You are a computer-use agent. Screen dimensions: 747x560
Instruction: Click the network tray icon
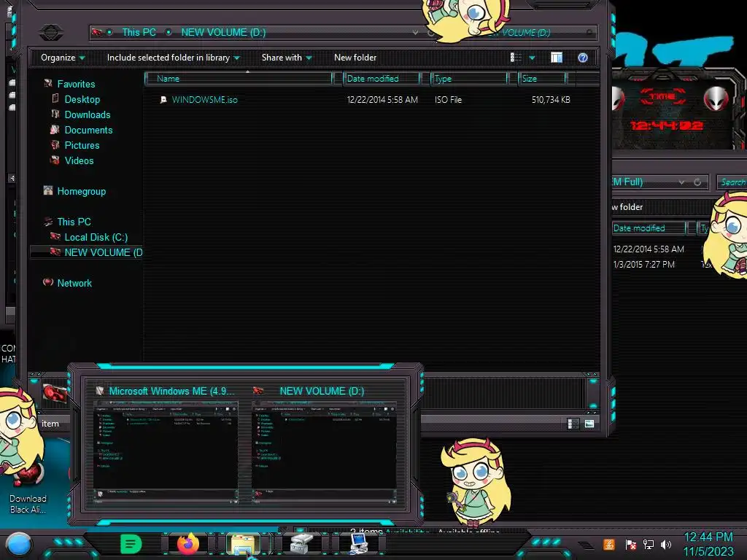[x=648, y=544]
